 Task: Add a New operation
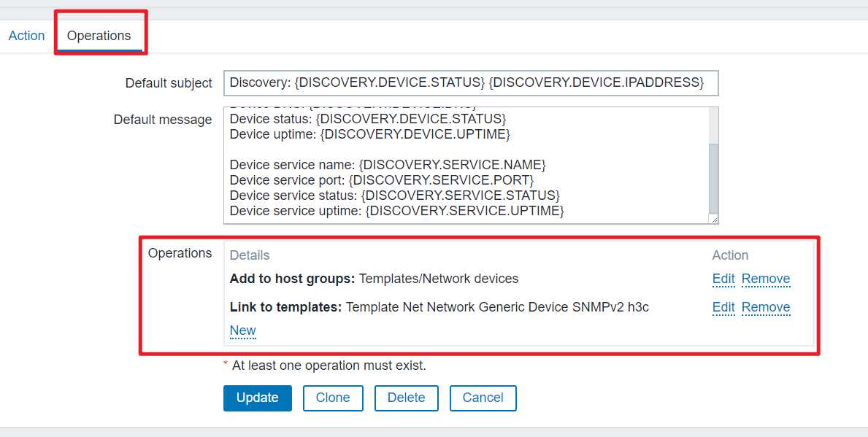[242, 330]
